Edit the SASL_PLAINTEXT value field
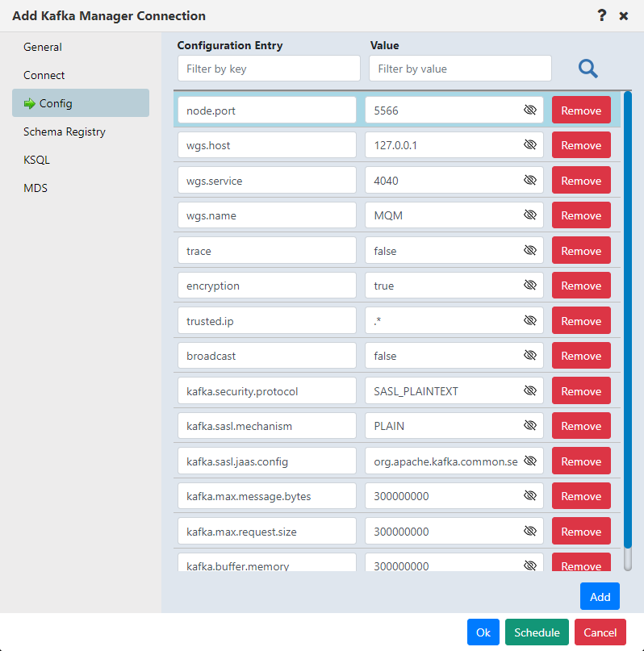The image size is (644, 651). pos(454,391)
